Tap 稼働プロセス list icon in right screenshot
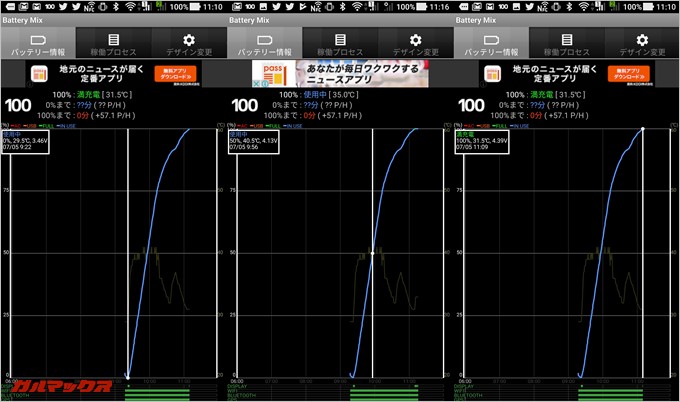Viewport: 680px width, 402px height. pos(567,39)
